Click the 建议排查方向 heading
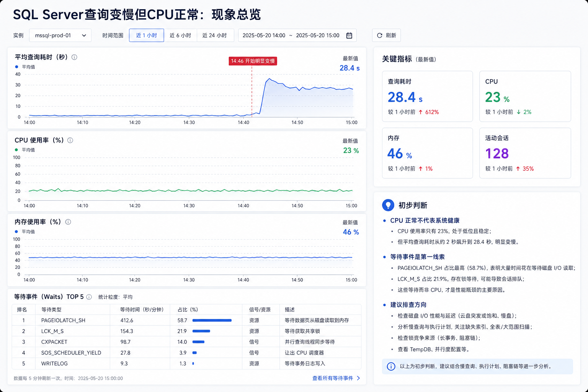 point(408,305)
